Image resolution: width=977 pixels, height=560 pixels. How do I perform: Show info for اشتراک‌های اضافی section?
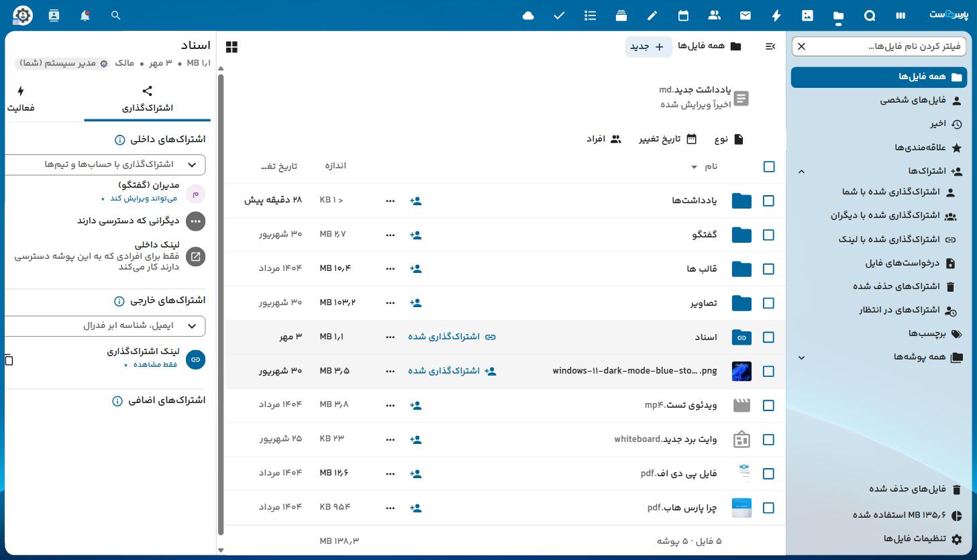pos(117,401)
